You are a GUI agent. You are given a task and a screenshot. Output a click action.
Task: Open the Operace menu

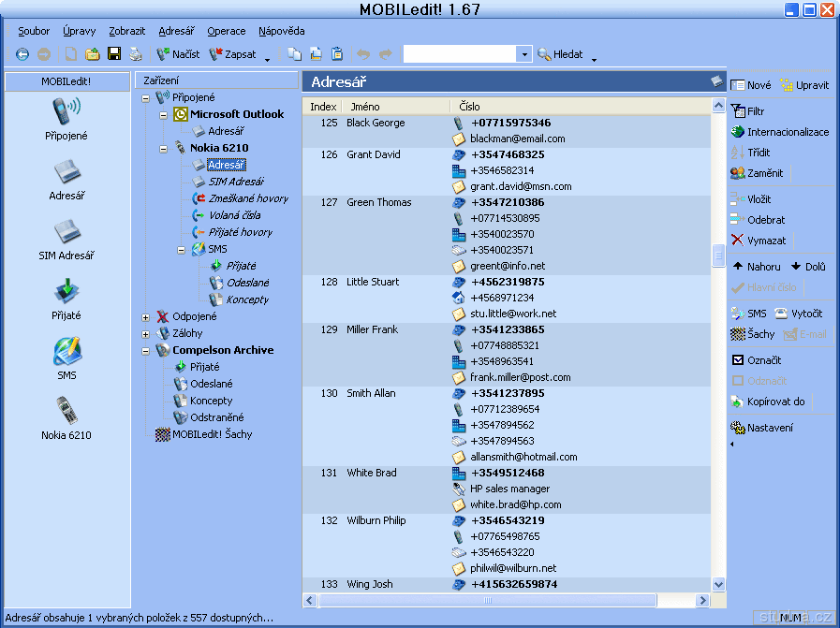(x=227, y=31)
